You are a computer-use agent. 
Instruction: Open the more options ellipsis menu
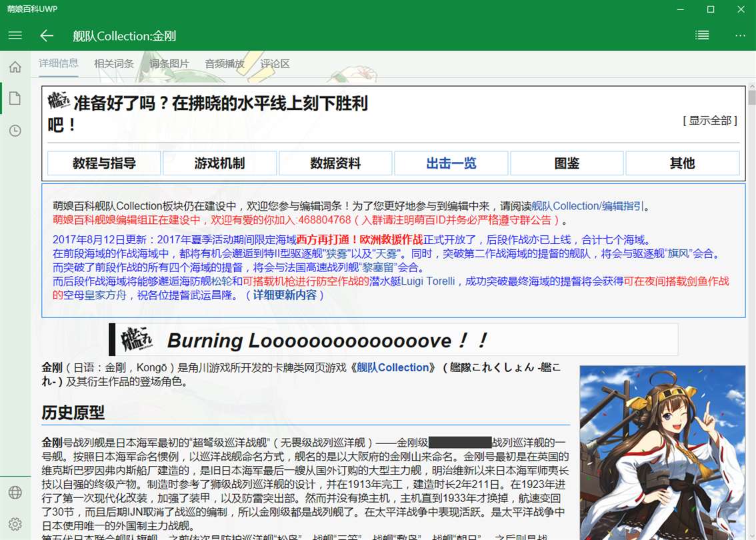740,35
